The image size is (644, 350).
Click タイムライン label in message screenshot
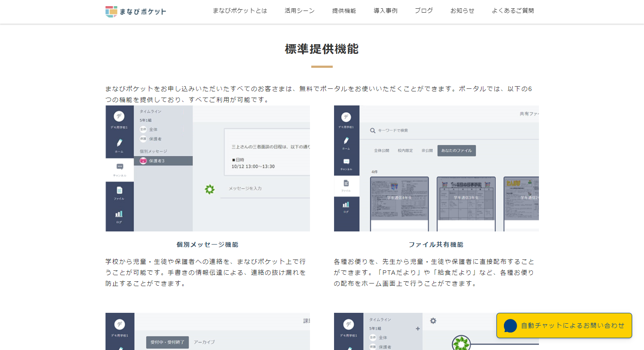(150, 112)
